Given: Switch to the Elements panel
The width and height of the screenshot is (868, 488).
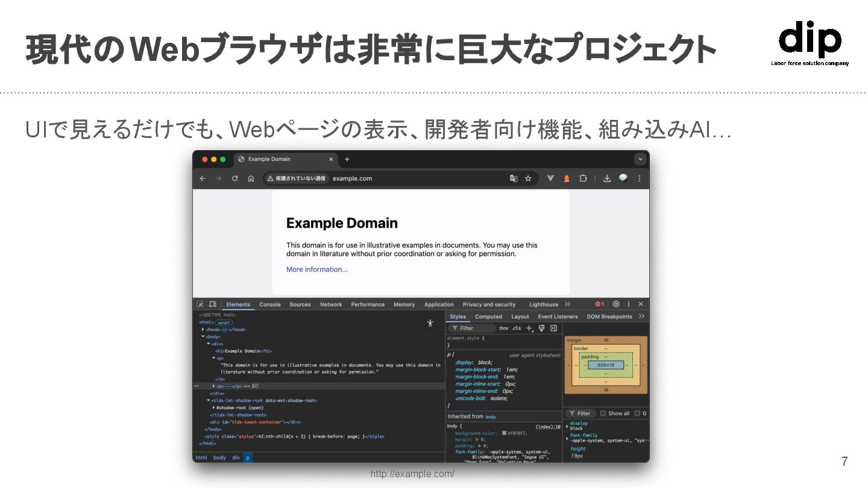Looking at the screenshot, I should coord(238,305).
